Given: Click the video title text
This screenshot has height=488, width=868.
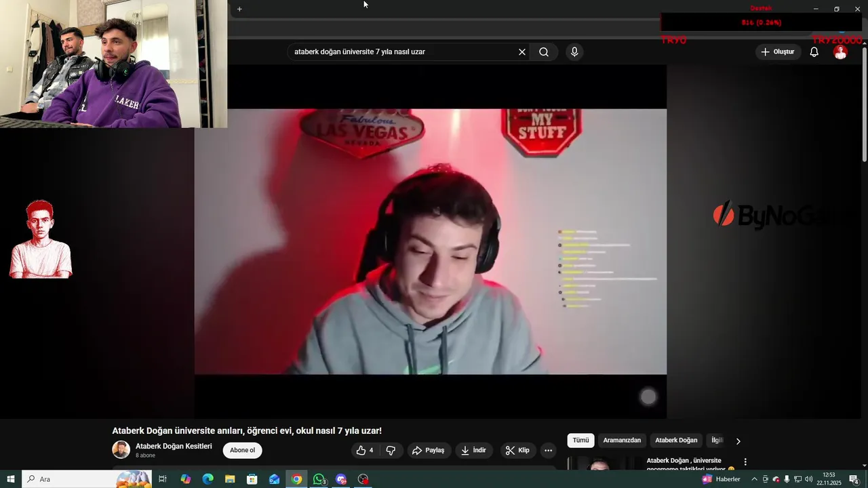Looking at the screenshot, I should [247, 431].
